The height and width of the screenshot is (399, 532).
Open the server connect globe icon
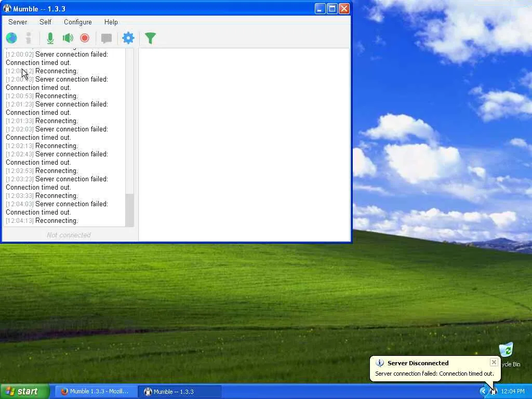[11, 38]
